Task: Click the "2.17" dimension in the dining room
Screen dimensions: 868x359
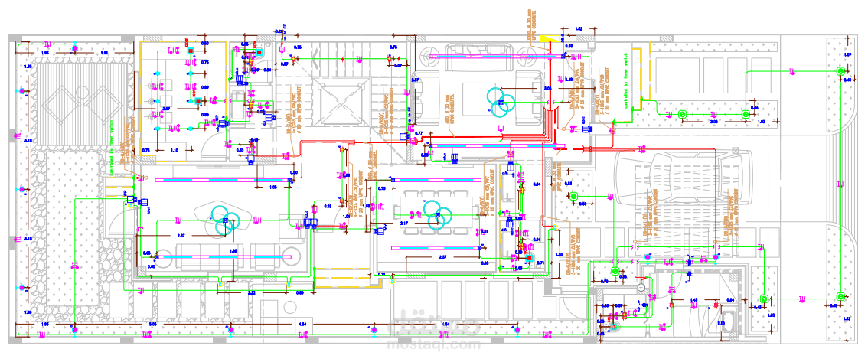Action: 404,224
